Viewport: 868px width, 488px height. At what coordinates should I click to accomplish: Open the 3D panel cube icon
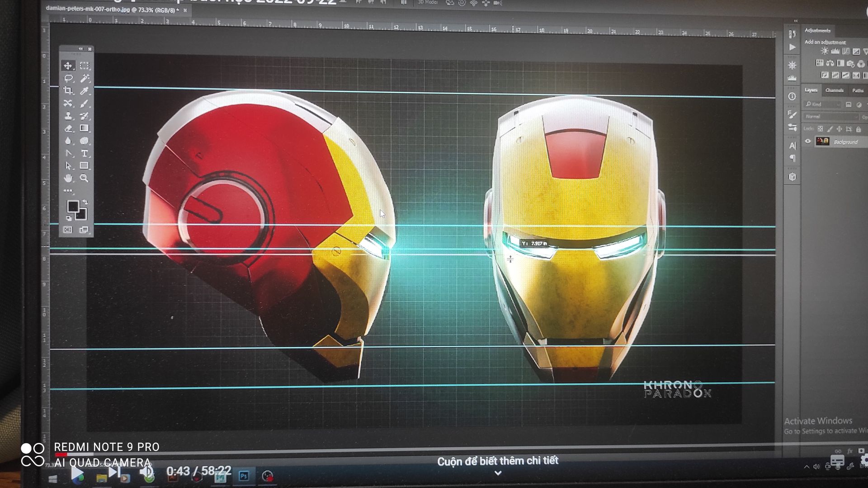[792, 177]
